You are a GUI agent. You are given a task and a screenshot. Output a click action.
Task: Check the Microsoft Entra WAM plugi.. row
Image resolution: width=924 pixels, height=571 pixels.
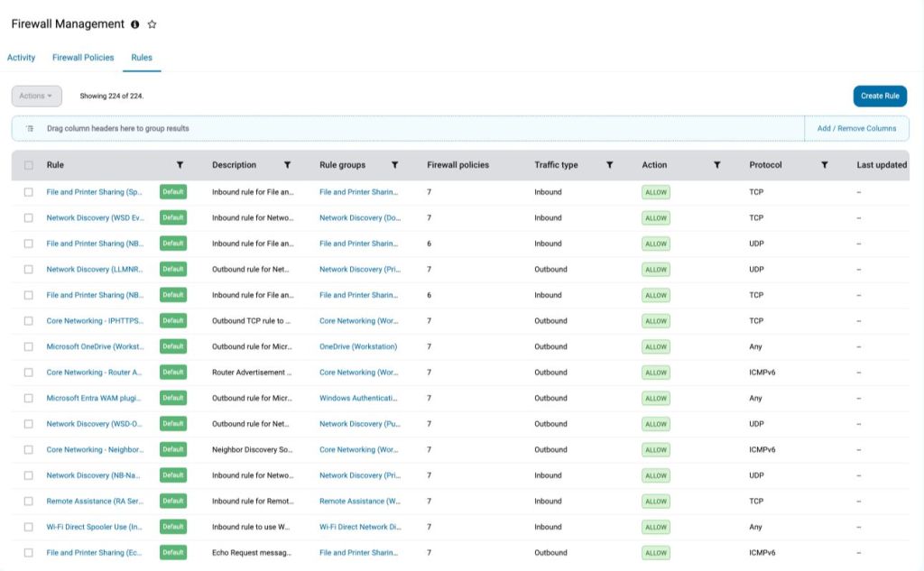pos(28,399)
